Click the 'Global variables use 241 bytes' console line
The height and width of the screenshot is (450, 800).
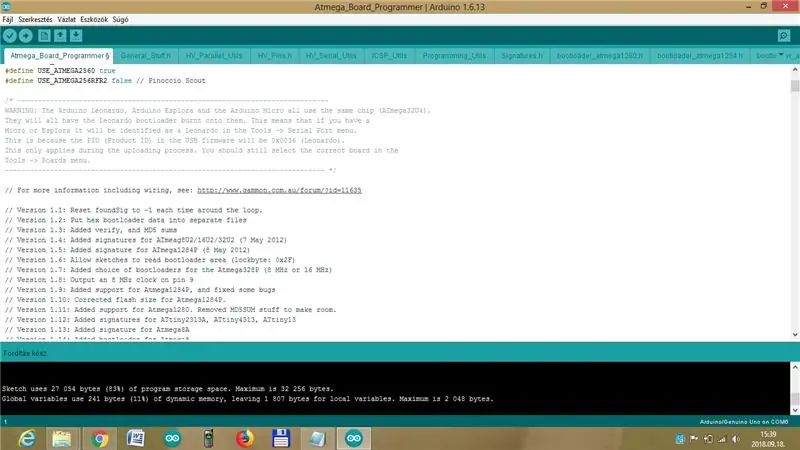248,399
